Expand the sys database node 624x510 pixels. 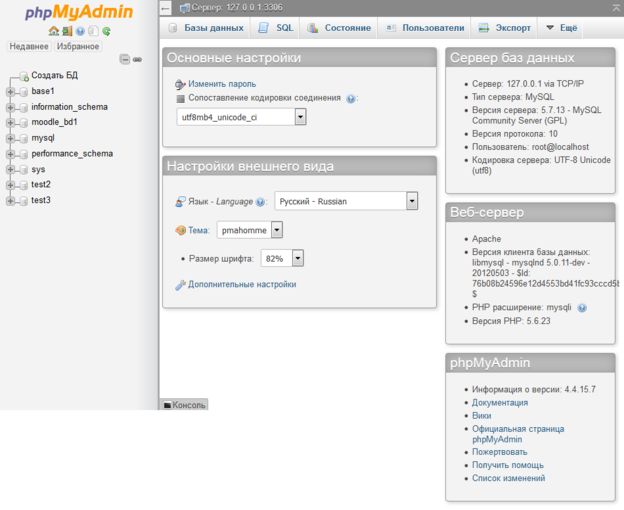click(10, 170)
